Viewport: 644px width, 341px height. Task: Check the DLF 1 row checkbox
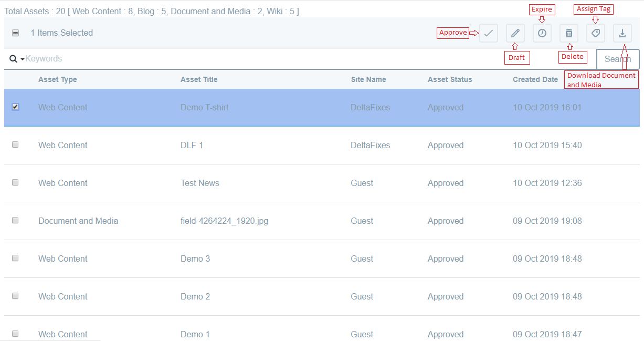tap(15, 144)
